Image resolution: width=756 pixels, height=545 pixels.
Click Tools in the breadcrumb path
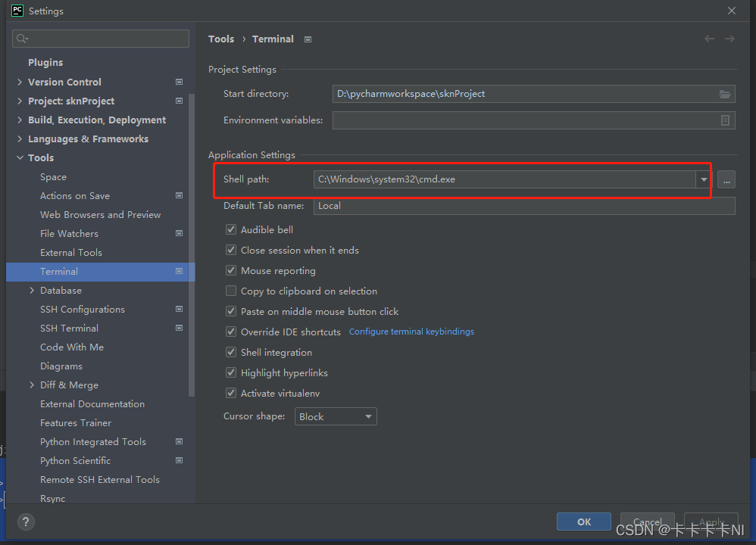pos(221,39)
